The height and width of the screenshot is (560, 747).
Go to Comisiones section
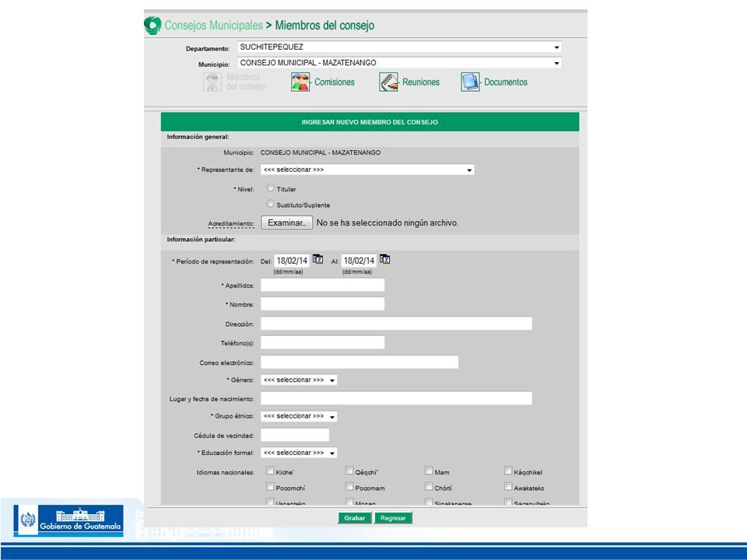tap(335, 82)
